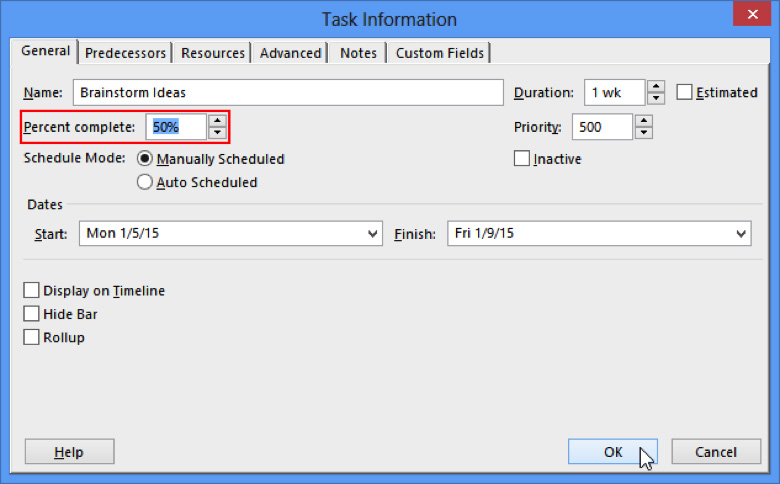Choose Manually Scheduled mode

coord(145,159)
